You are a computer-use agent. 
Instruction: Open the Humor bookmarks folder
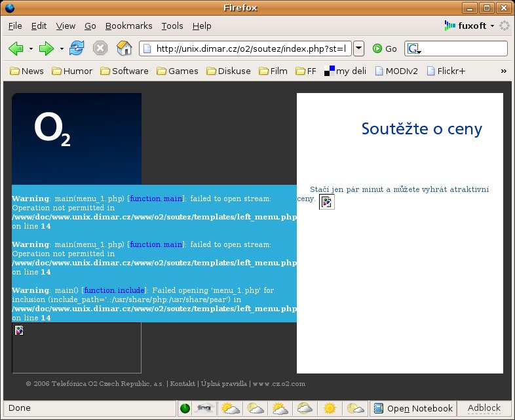click(72, 71)
